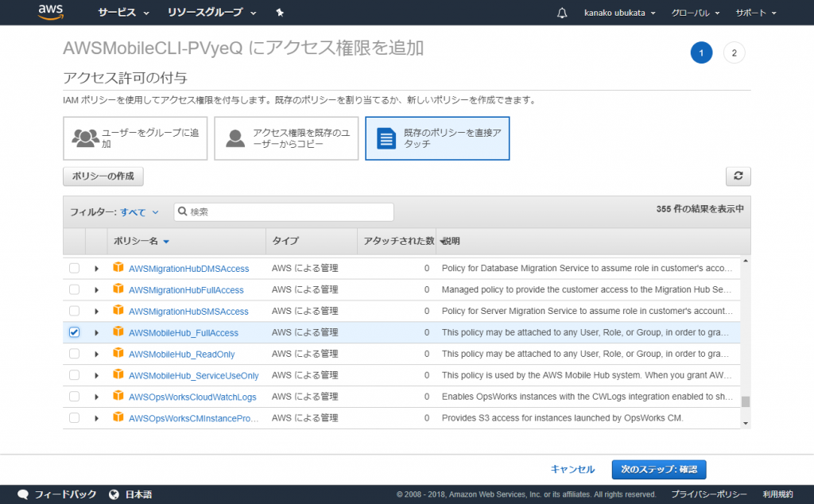Open AWSOpsWorksCloudWatchLogs policy link
814x504 pixels.
click(192, 397)
